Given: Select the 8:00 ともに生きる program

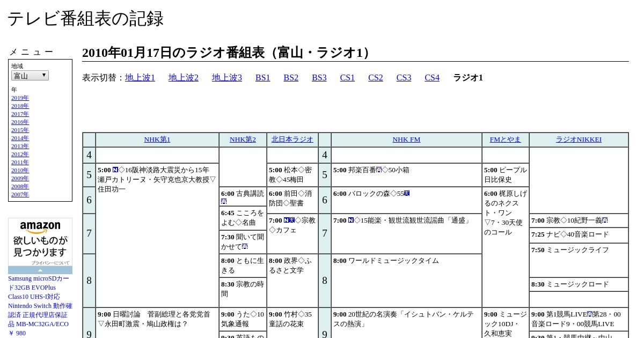Looking at the screenshot, I should click(x=243, y=266).
